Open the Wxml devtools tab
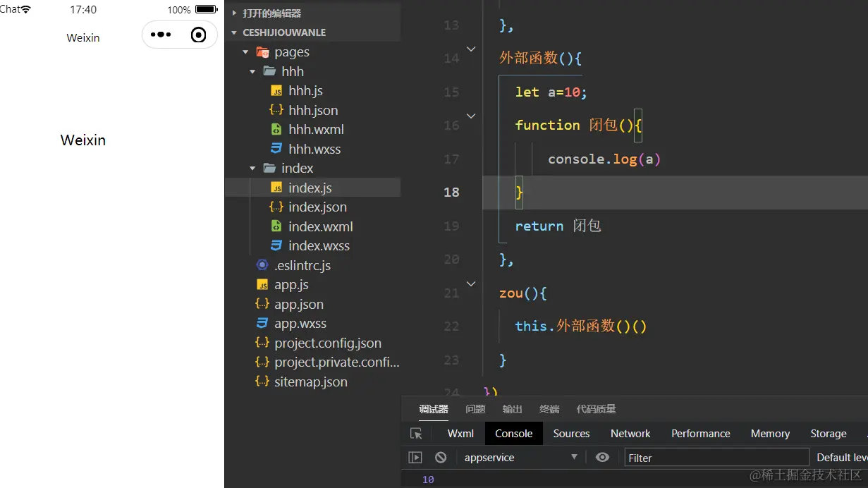 (x=460, y=434)
